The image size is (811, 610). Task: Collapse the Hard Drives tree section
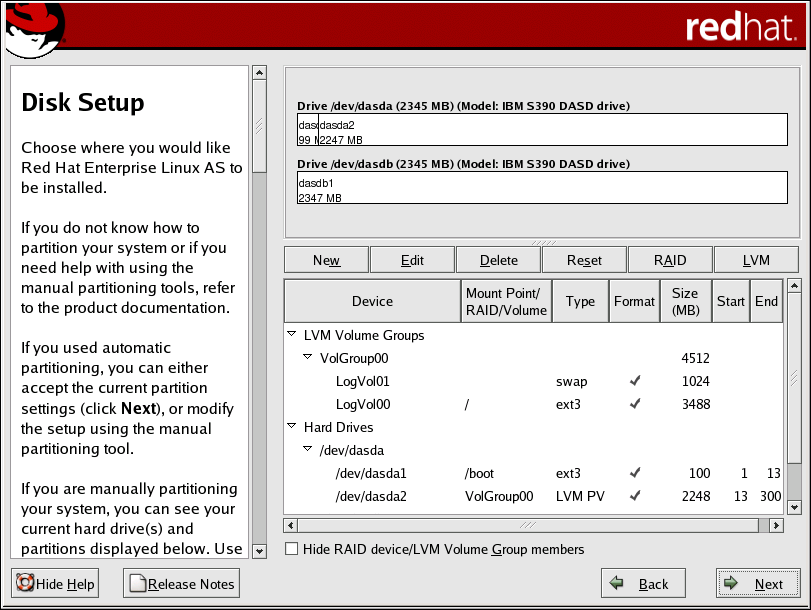tap(292, 427)
